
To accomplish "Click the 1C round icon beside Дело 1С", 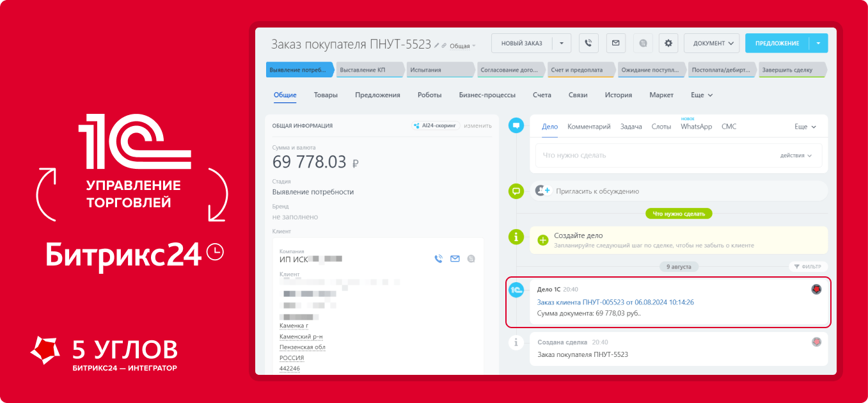I will pyautogui.click(x=516, y=290).
